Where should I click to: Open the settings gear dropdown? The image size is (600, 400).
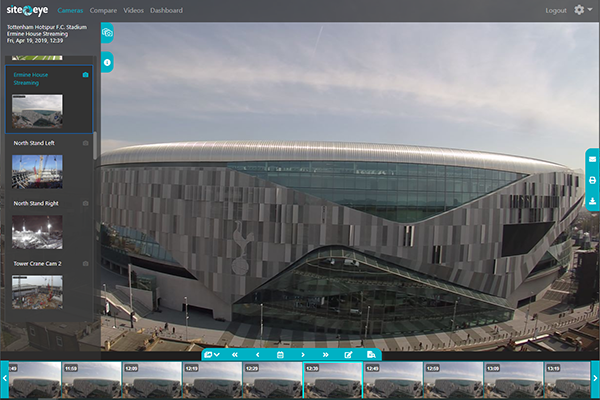(581, 10)
